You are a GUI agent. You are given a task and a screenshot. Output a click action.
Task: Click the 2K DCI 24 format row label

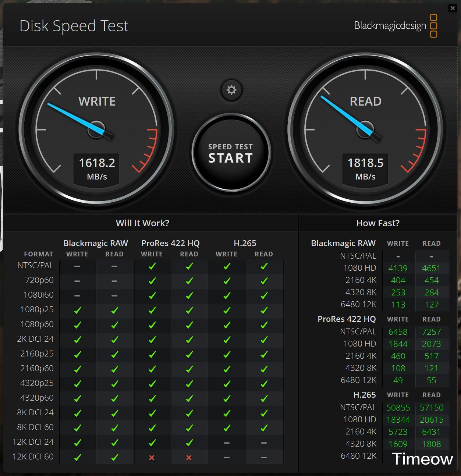(x=35, y=339)
